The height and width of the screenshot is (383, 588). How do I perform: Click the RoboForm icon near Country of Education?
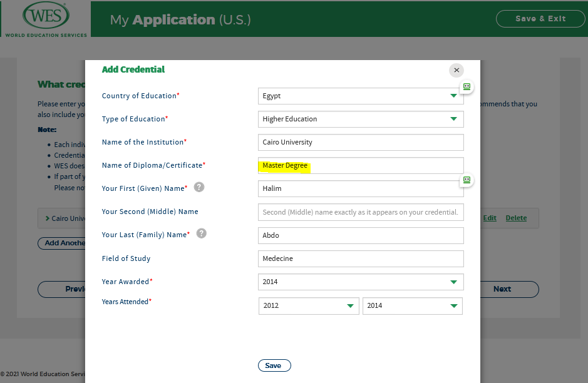pyautogui.click(x=466, y=87)
